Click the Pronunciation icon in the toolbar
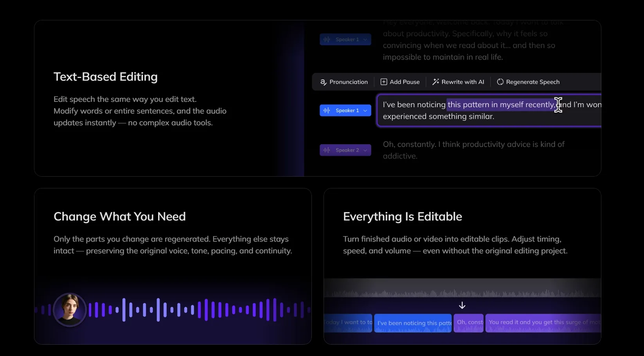 point(323,82)
